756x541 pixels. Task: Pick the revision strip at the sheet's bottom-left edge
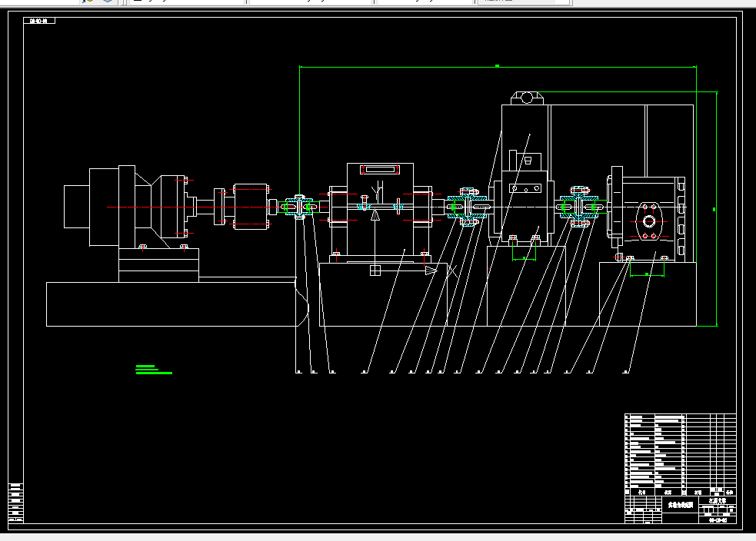pyautogui.click(x=16, y=503)
